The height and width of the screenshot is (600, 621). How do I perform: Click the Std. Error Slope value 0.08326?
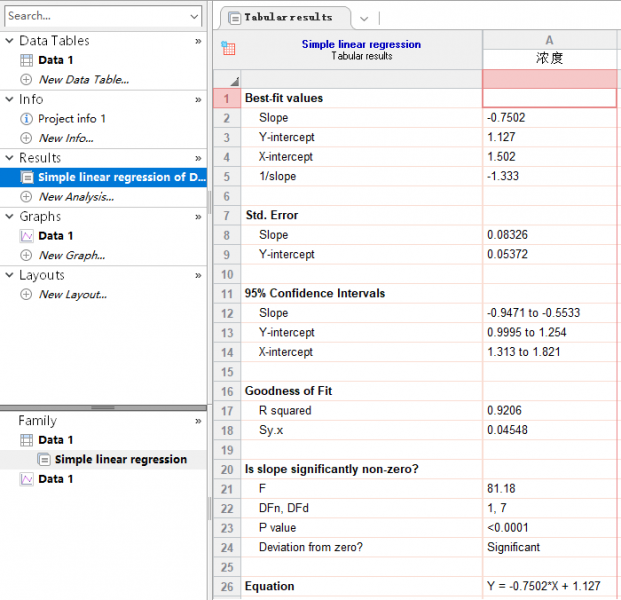point(507,235)
